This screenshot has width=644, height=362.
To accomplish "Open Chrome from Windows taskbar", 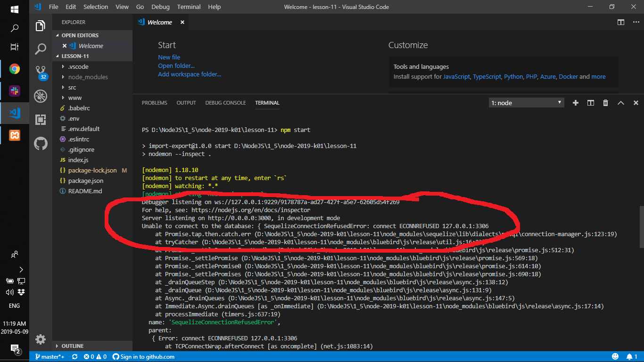I will pyautogui.click(x=15, y=69).
